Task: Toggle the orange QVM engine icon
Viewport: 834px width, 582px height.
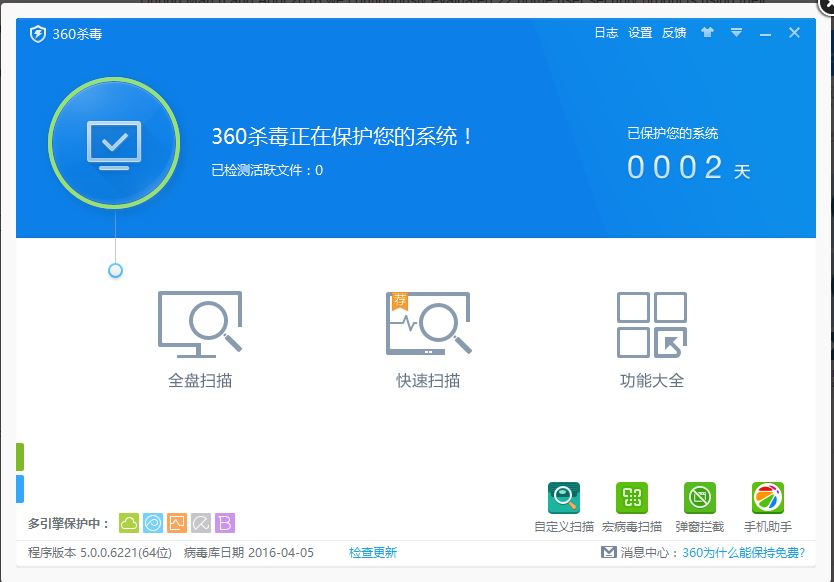Action: (x=177, y=523)
